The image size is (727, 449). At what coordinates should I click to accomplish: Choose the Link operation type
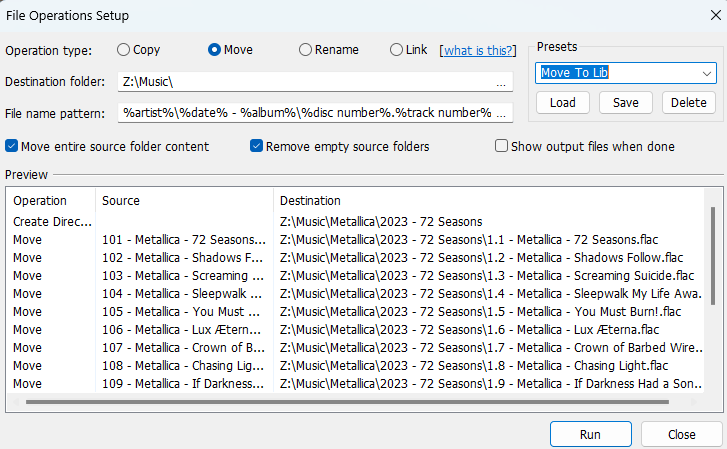(397, 50)
